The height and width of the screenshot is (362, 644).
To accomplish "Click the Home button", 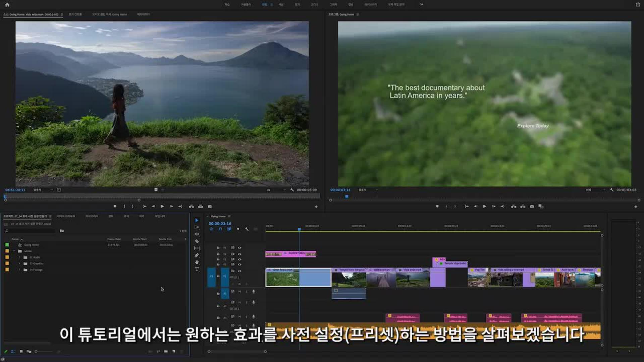I will coord(7,5).
